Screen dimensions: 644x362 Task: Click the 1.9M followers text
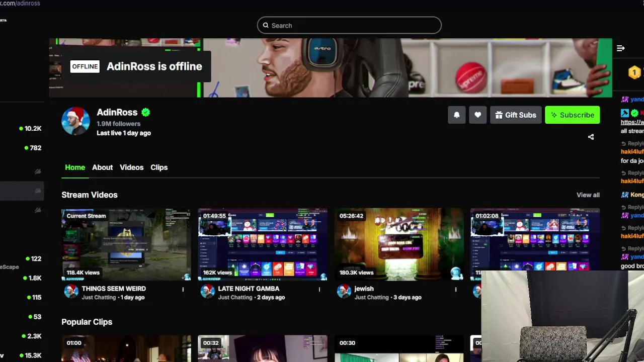[119, 124]
